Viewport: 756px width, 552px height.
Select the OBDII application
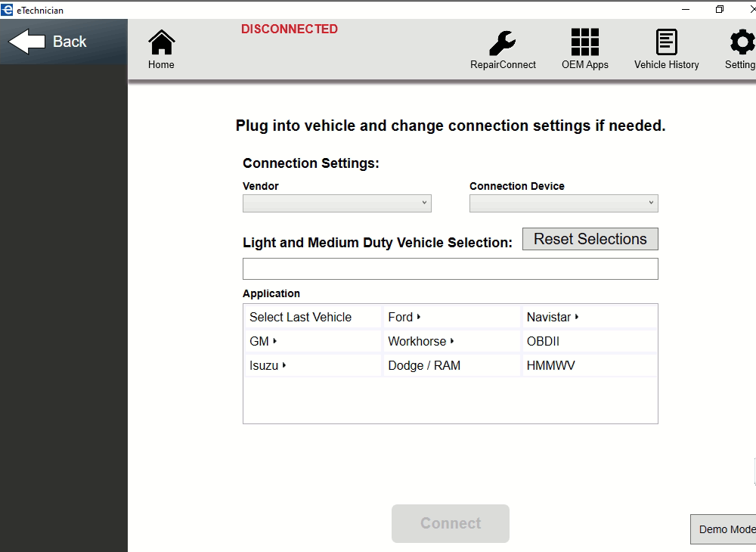click(542, 341)
